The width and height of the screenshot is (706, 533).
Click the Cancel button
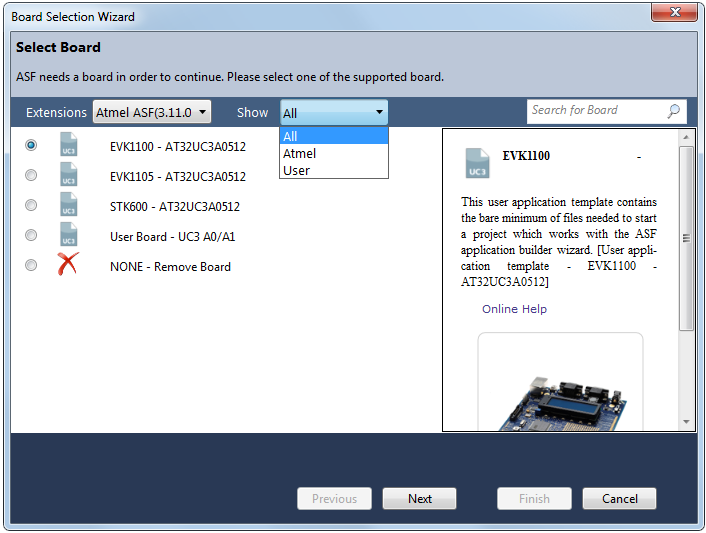coord(620,499)
